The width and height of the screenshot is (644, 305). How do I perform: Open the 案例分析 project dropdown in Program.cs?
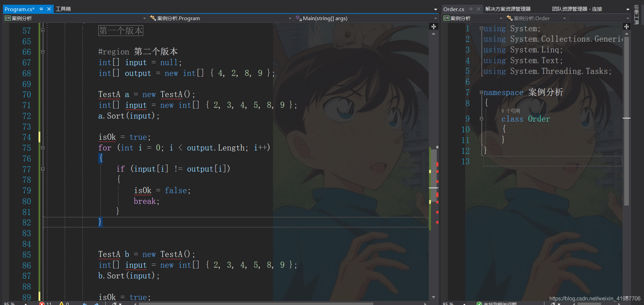pyautogui.click(x=75, y=18)
